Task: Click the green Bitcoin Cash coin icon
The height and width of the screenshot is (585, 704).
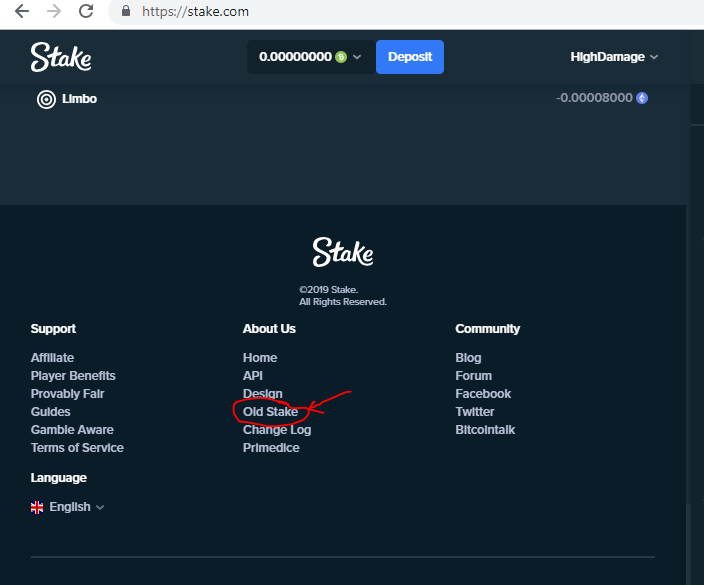Action: [x=341, y=57]
